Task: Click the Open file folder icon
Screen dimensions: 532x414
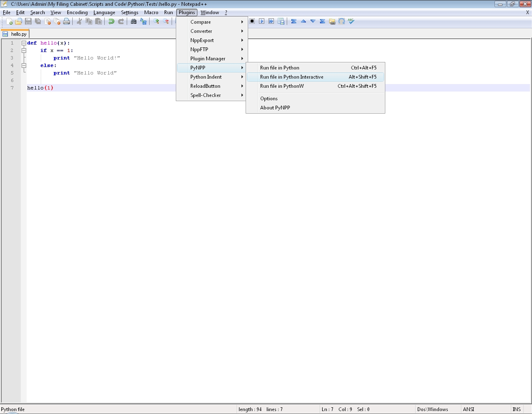Action: pos(19,21)
